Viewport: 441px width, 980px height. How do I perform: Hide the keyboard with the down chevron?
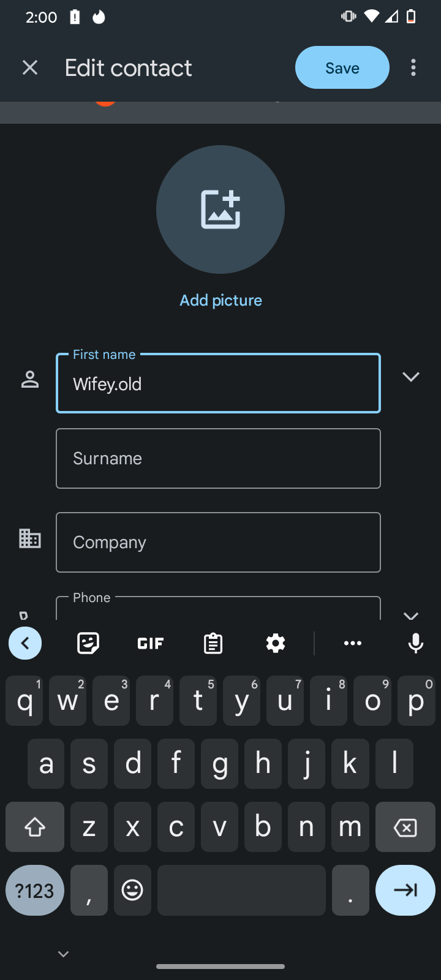click(63, 954)
